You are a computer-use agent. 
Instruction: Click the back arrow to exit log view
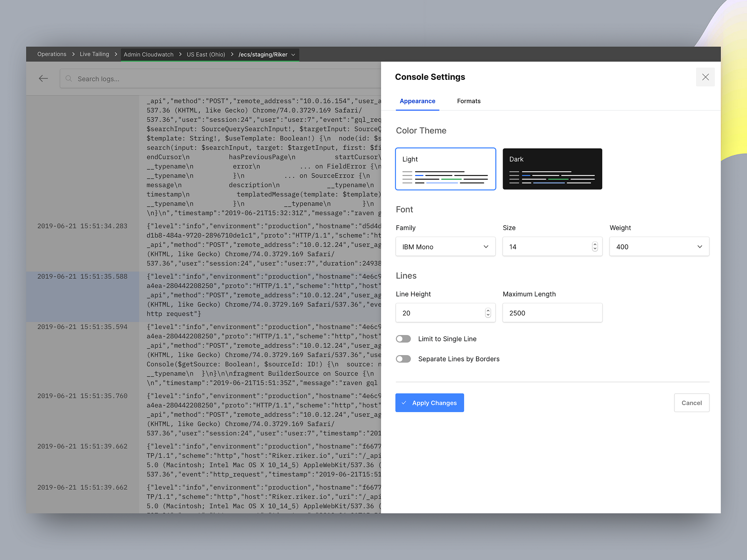[x=43, y=78]
